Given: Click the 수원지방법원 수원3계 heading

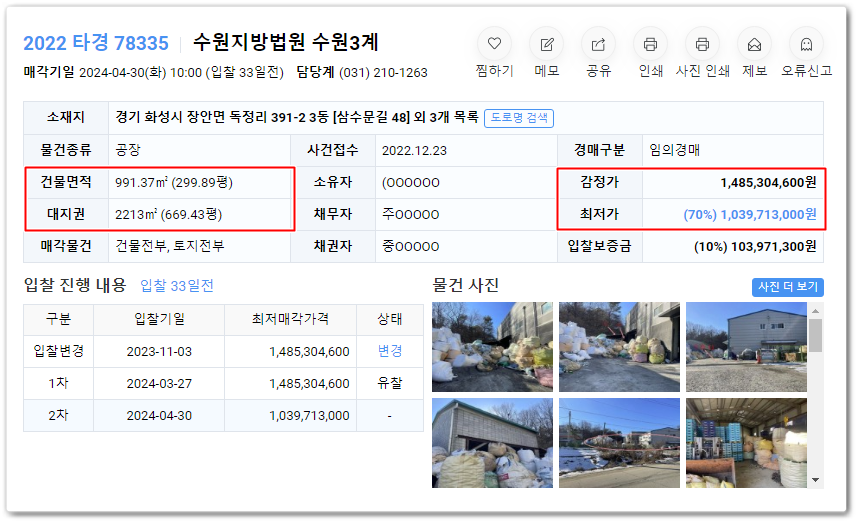Looking at the screenshot, I should click(x=285, y=42).
